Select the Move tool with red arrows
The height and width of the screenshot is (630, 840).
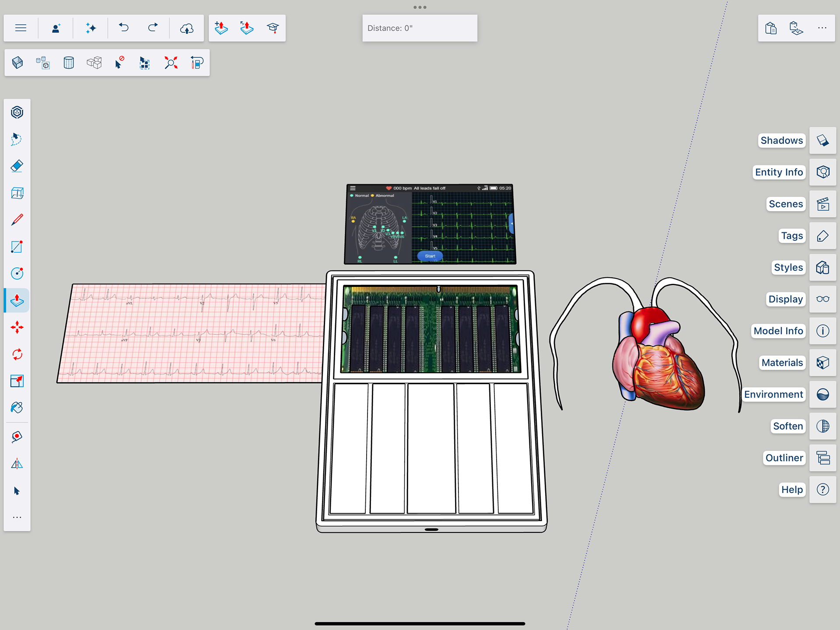(17, 327)
